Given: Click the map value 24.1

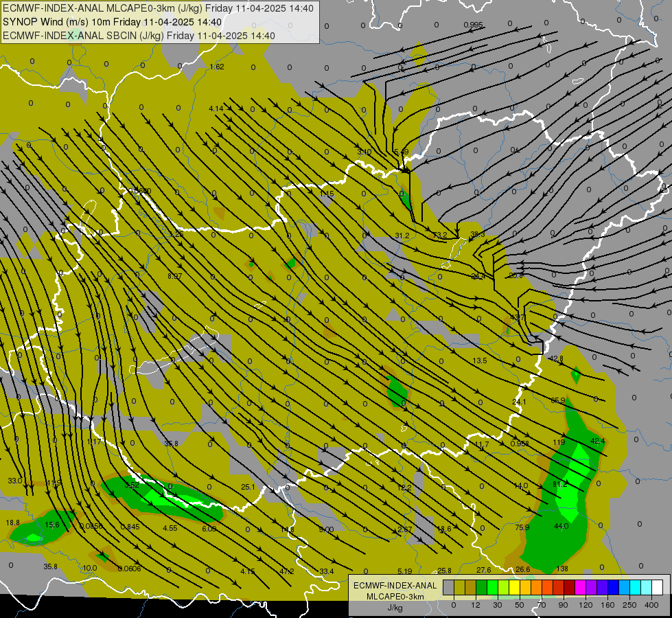Looking at the screenshot, I should (518, 402).
